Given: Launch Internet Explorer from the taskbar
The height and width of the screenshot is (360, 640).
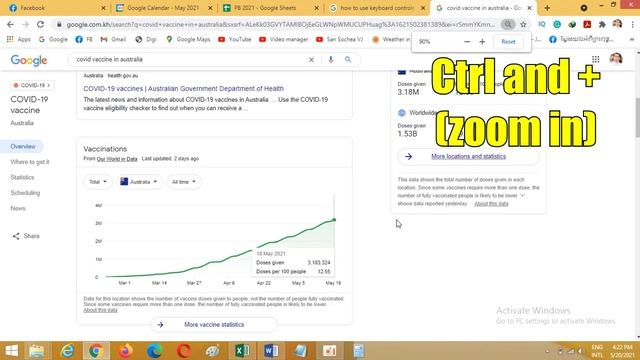Looking at the screenshot, I should pos(67,351).
